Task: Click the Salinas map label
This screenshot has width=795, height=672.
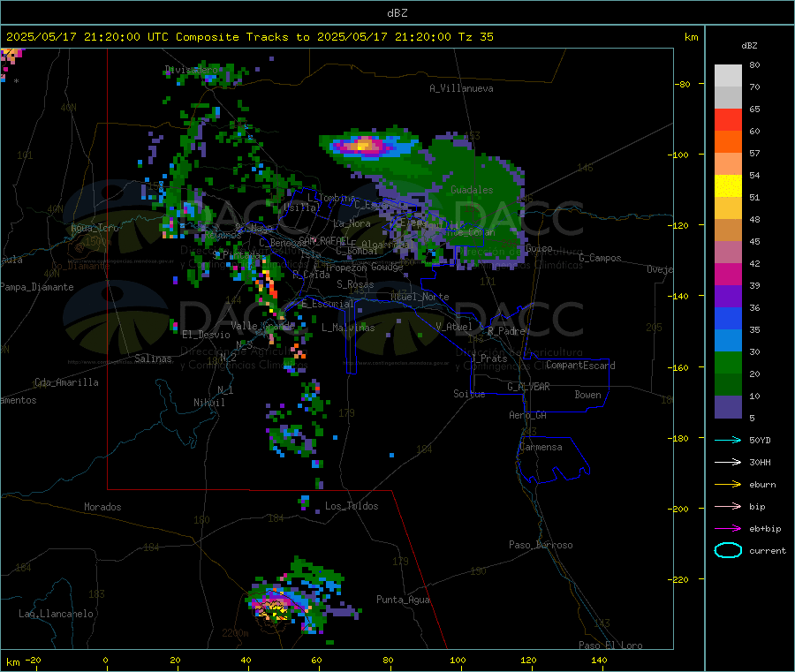Action: (x=153, y=359)
